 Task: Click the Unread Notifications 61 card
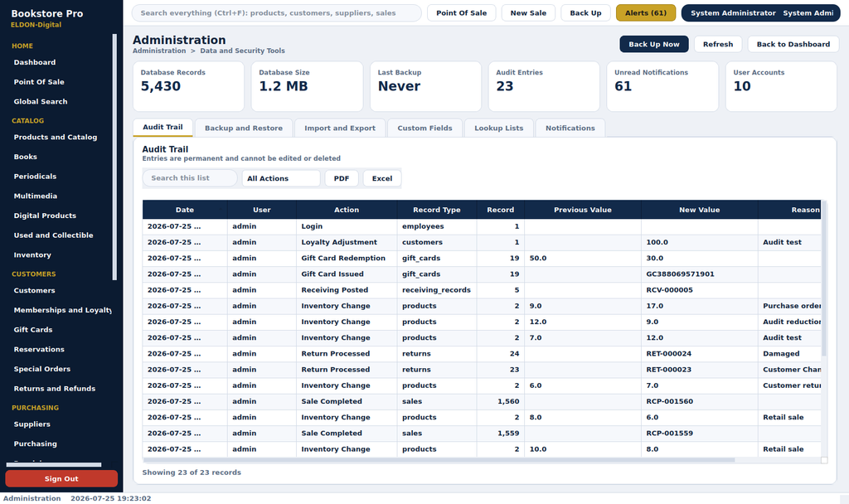pos(662,86)
